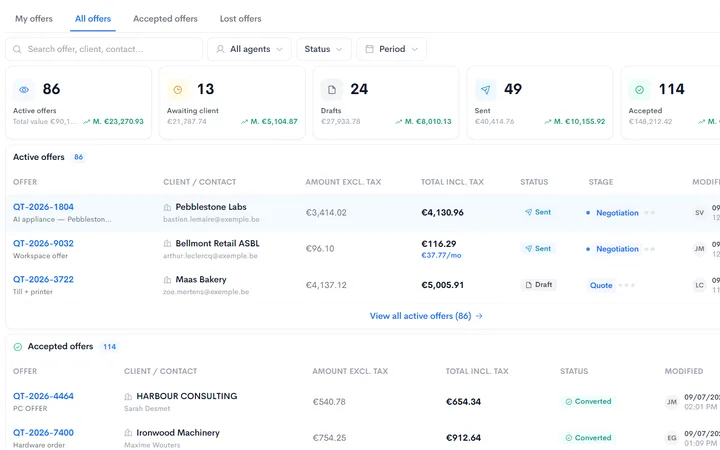Select the Awaiting client summary card
The width and height of the screenshot is (720, 450).
[x=232, y=102]
